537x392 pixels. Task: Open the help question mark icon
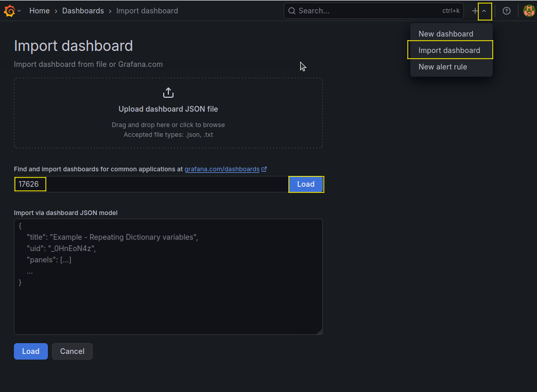point(507,11)
